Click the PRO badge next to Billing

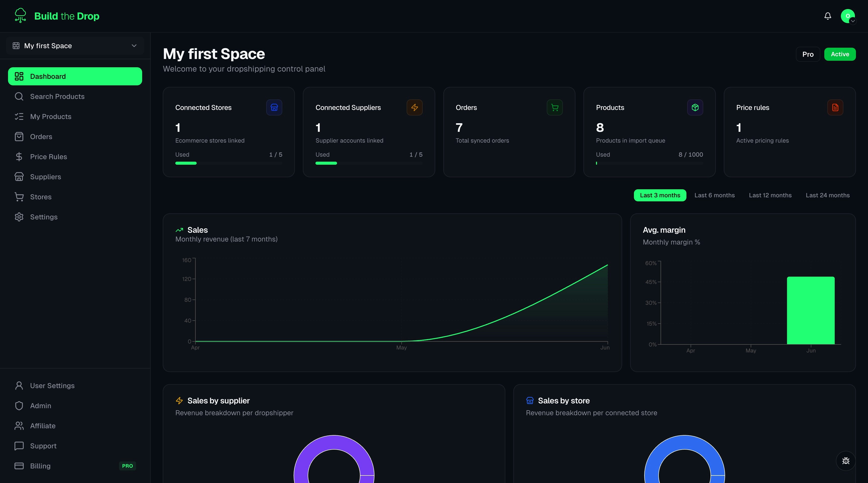[x=127, y=466]
